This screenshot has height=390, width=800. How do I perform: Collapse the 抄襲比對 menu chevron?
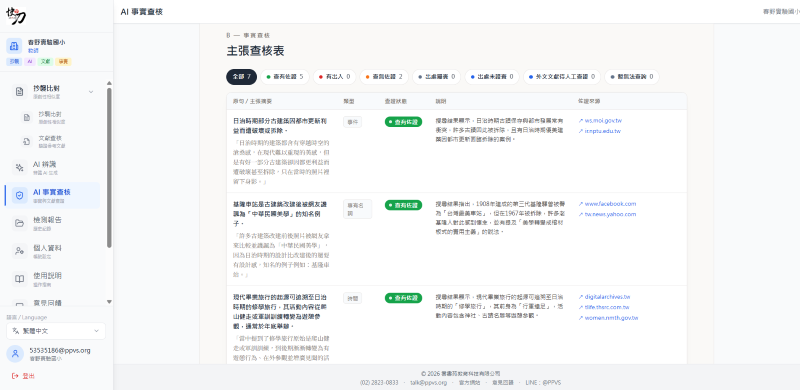[x=91, y=92]
